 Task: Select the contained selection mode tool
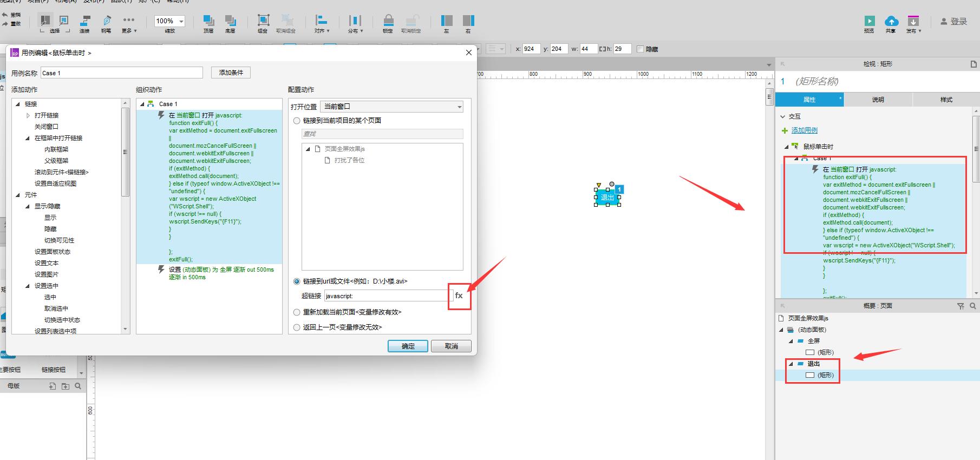tap(64, 21)
